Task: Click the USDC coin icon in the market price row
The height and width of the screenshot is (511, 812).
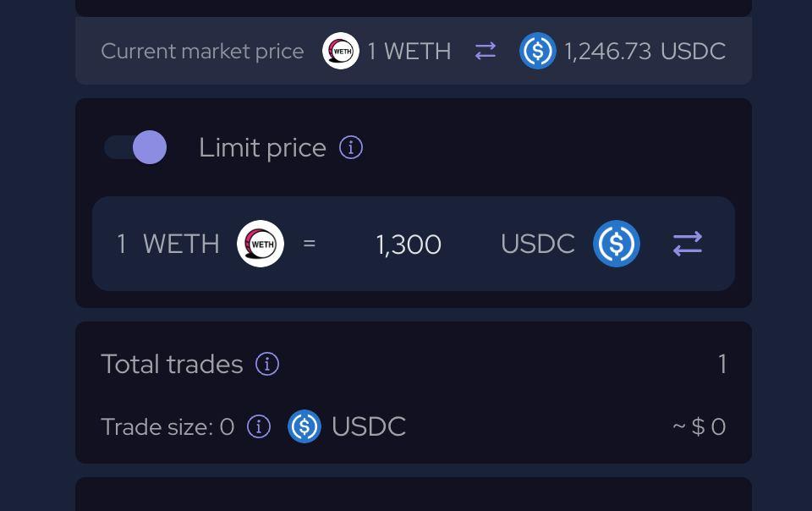Action: coord(538,51)
